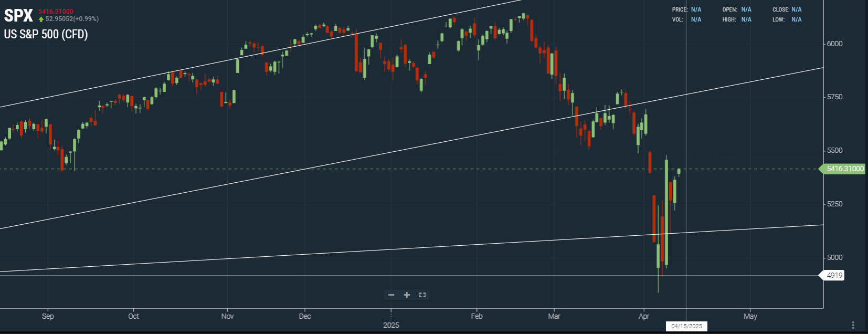Click the Mar label on time axis
The image size is (868, 334).
coord(554,316)
